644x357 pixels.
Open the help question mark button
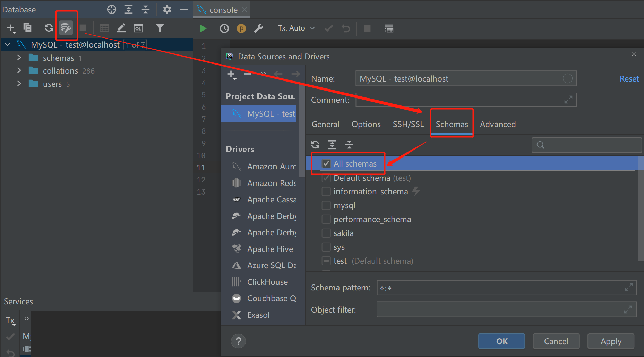tap(239, 341)
